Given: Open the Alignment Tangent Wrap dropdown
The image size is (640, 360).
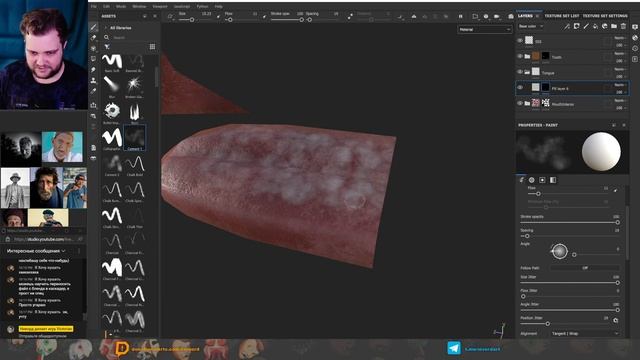Looking at the screenshot, I should 585,333.
